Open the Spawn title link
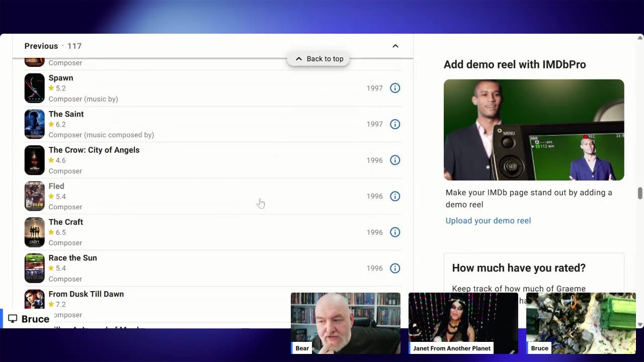Screen dimensions: 644x362 (x=61, y=78)
